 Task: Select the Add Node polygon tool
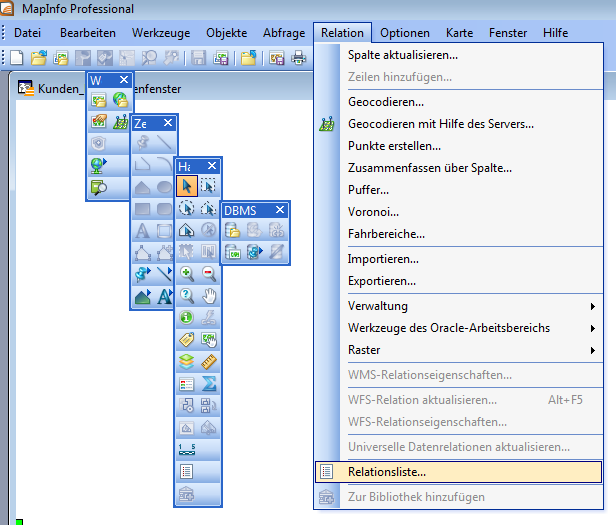coord(164,252)
